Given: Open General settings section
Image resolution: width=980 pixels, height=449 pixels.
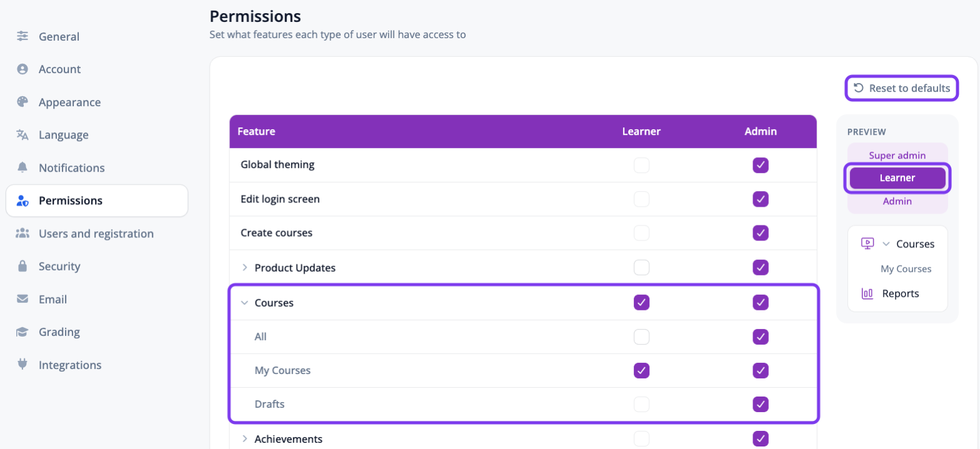Looking at the screenshot, I should click(97, 36).
